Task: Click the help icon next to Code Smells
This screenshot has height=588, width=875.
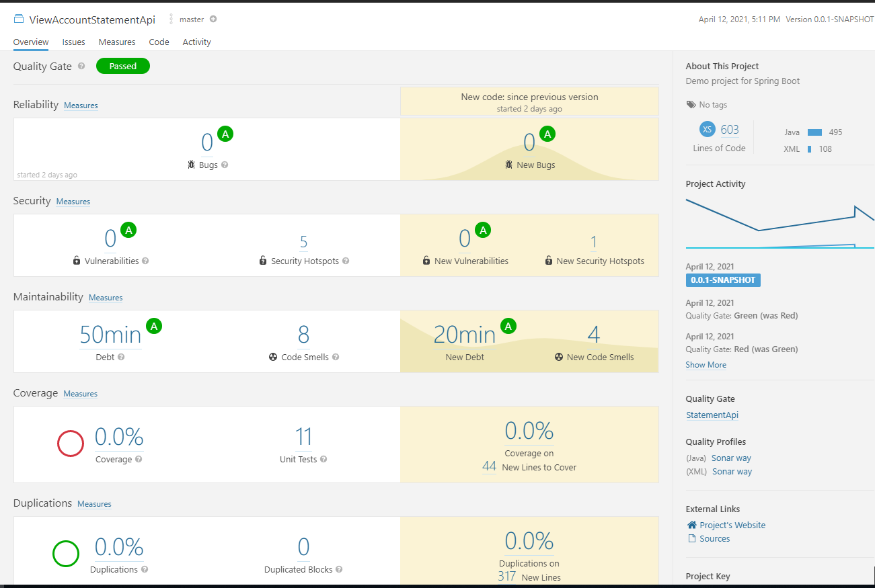Action: point(336,357)
